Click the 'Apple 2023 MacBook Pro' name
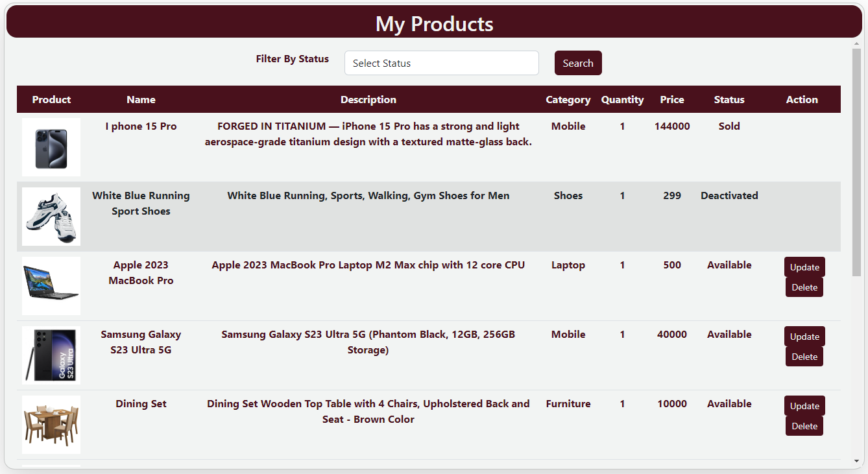 141,272
